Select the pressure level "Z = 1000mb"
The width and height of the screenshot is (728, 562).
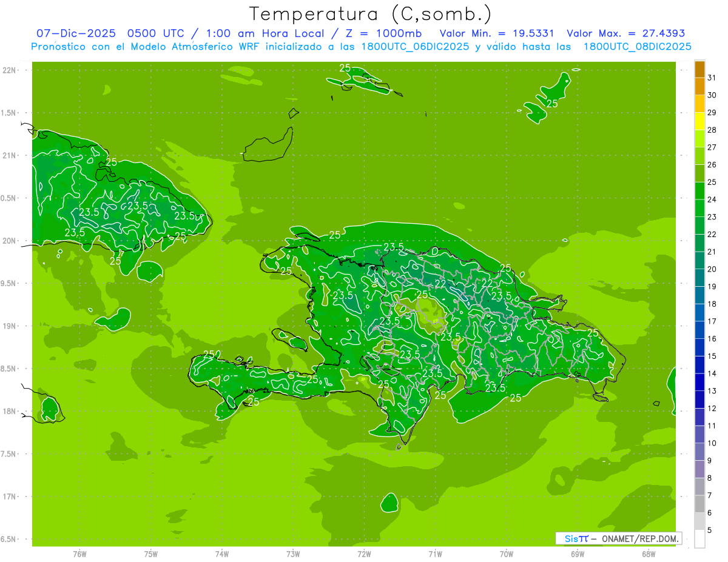point(383,33)
